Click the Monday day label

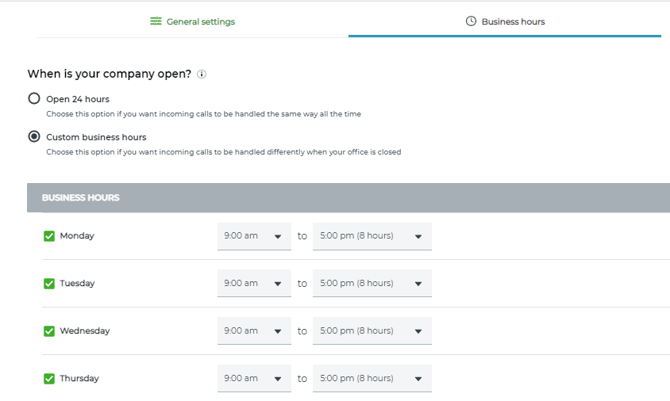[77, 236]
